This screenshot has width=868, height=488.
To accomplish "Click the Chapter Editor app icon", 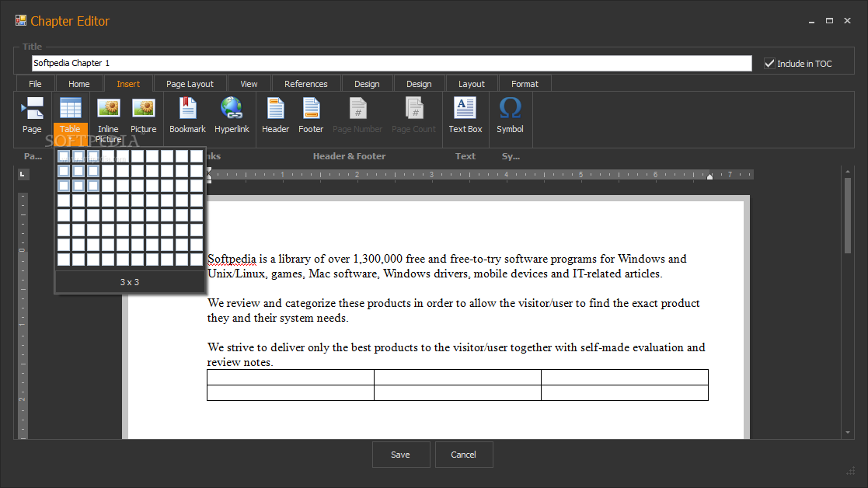I will (21, 20).
